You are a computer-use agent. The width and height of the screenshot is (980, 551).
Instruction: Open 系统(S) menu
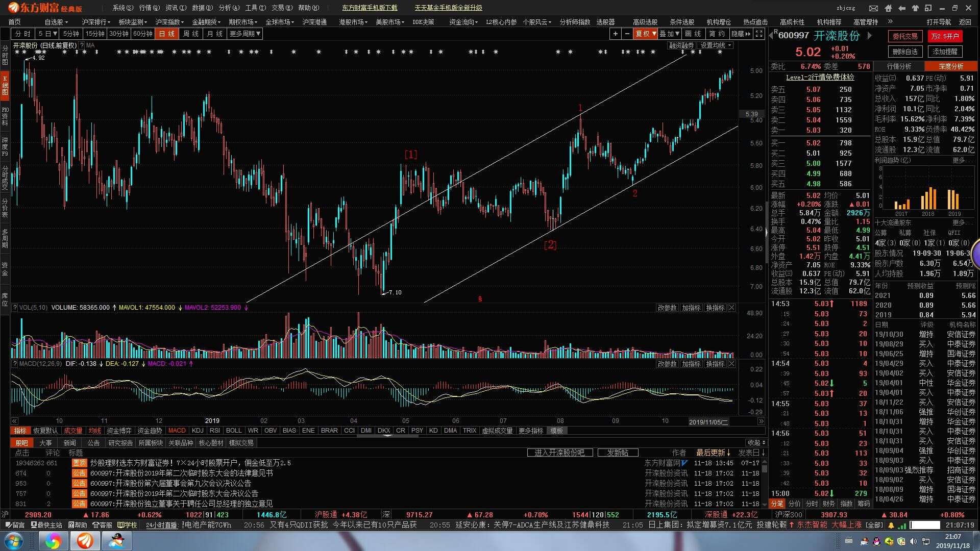(122, 8)
